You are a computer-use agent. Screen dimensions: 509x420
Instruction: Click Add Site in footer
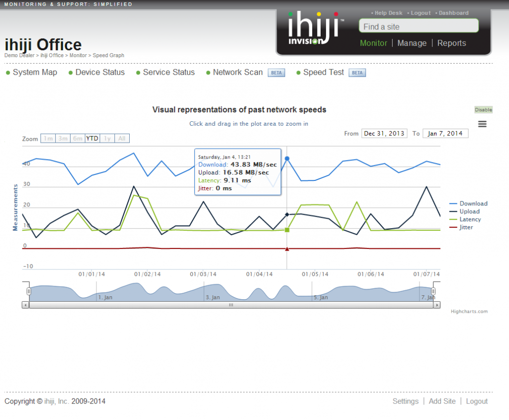442,402
